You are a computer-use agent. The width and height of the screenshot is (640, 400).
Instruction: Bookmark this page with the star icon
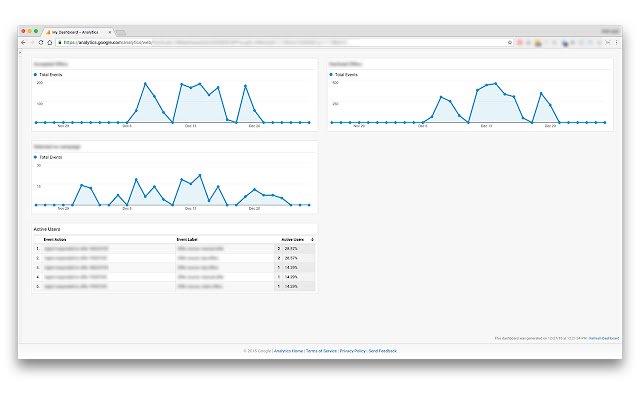click(x=510, y=42)
